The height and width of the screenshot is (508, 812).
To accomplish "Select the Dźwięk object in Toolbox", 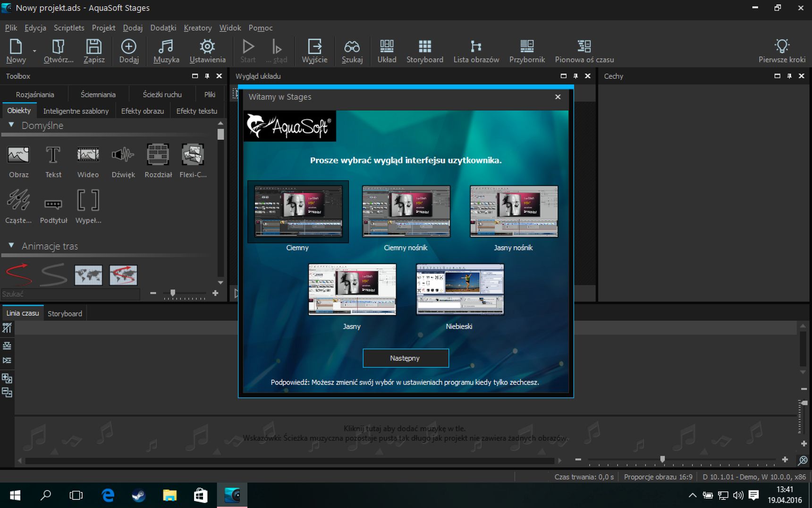I will click(x=123, y=161).
